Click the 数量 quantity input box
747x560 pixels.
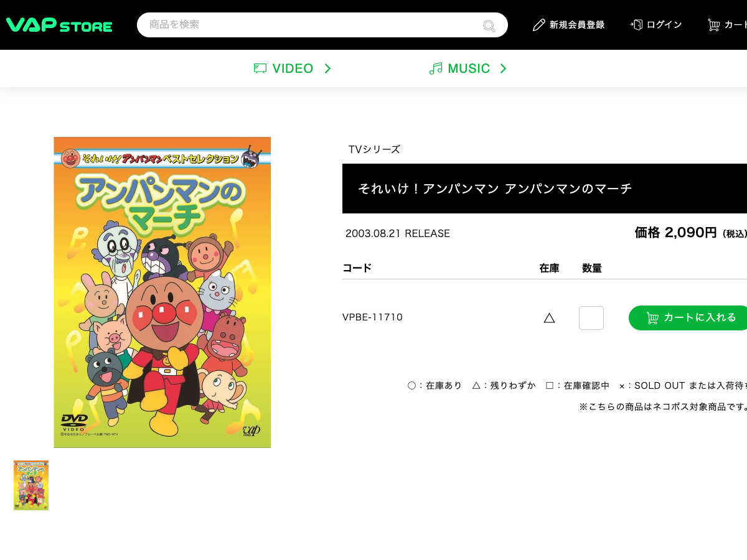click(591, 318)
